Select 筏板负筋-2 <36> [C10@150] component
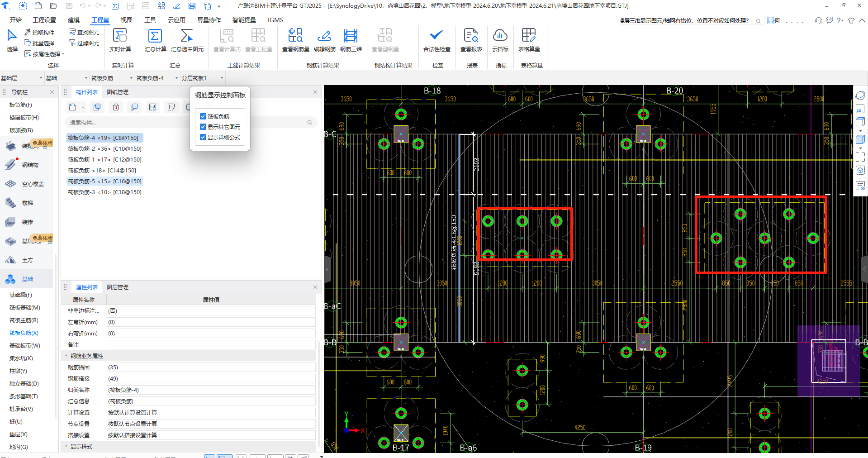This screenshot has width=868, height=458. pos(104,148)
